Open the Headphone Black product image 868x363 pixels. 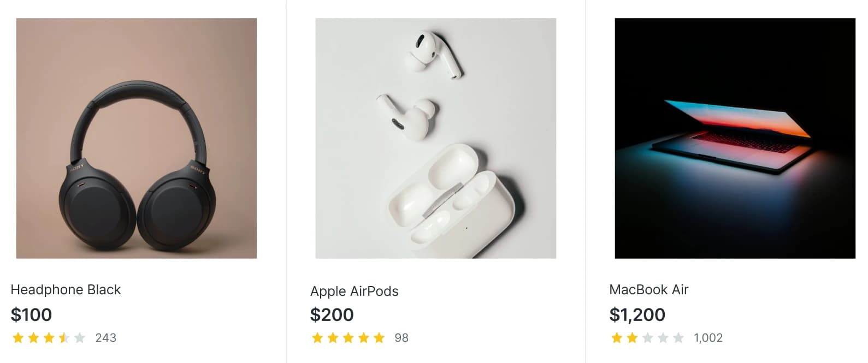click(x=136, y=138)
